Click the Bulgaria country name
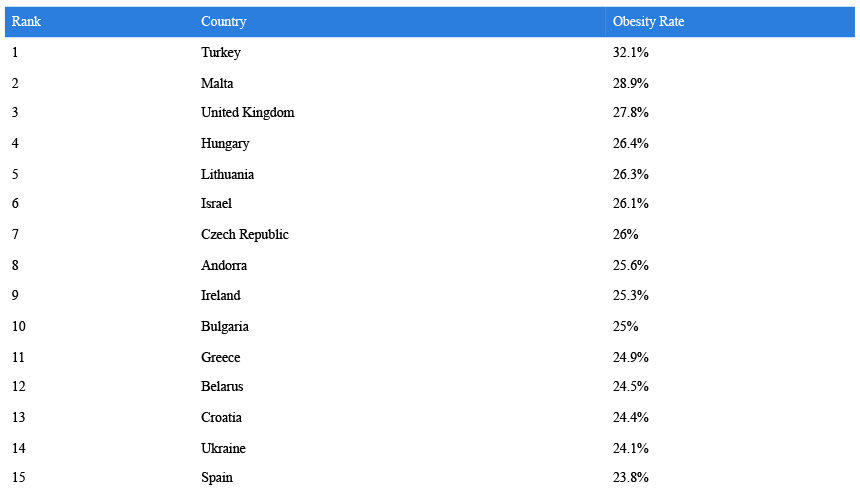The width and height of the screenshot is (860, 500). 224,327
